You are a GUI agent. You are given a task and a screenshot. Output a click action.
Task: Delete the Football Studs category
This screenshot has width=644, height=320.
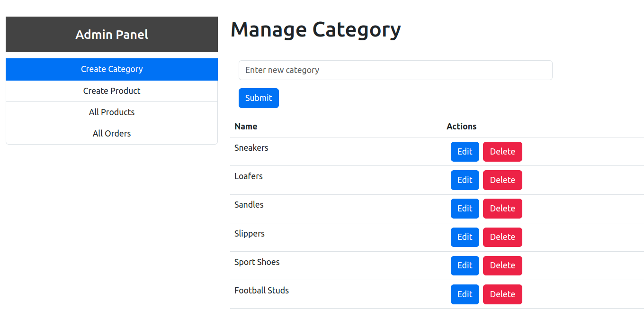502,294
